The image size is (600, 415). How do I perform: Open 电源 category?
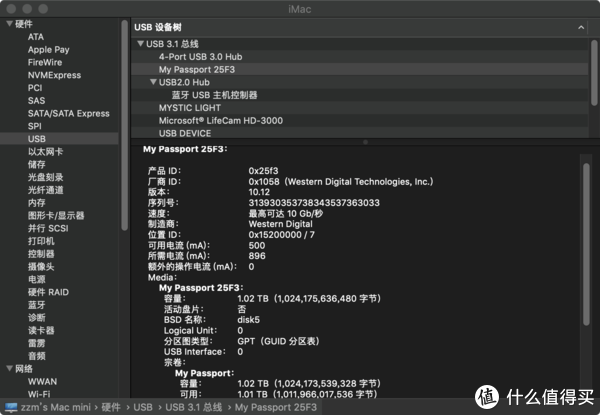point(37,279)
